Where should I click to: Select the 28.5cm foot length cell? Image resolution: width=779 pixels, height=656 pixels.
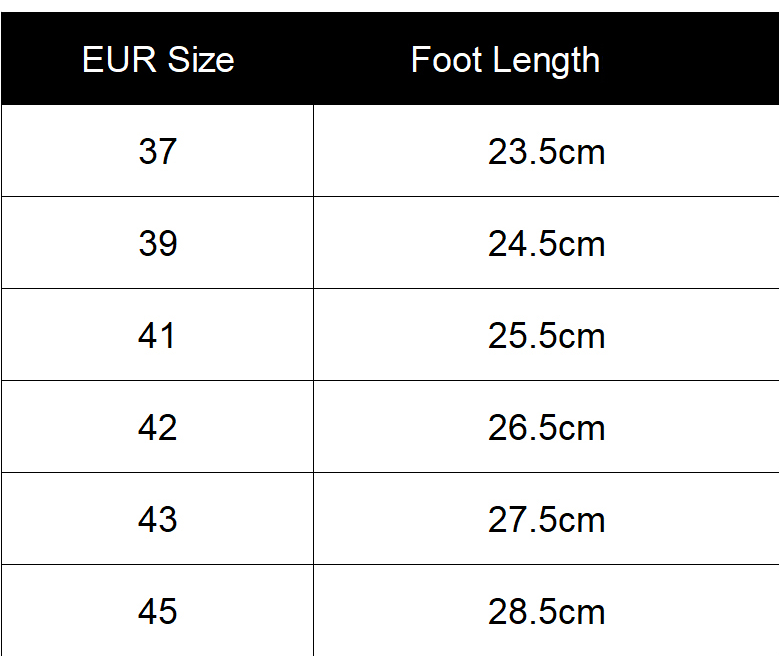tap(546, 610)
